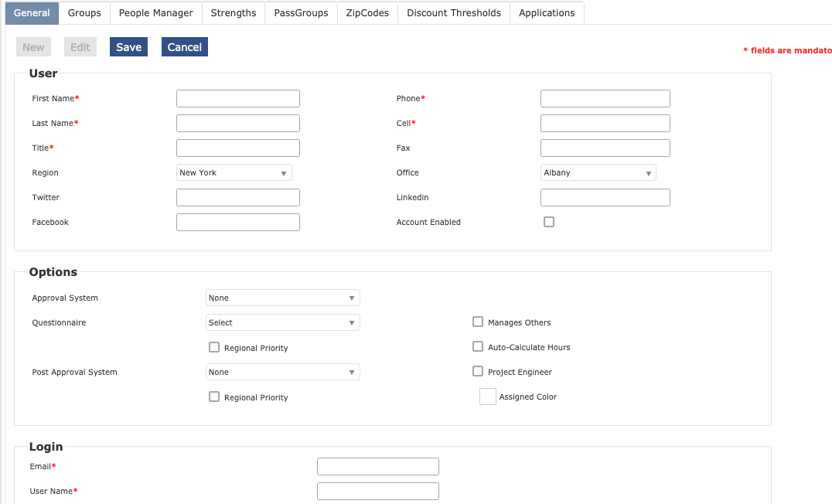Image resolution: width=832 pixels, height=504 pixels.
Task: Check the Manages Others option
Action: [478, 322]
